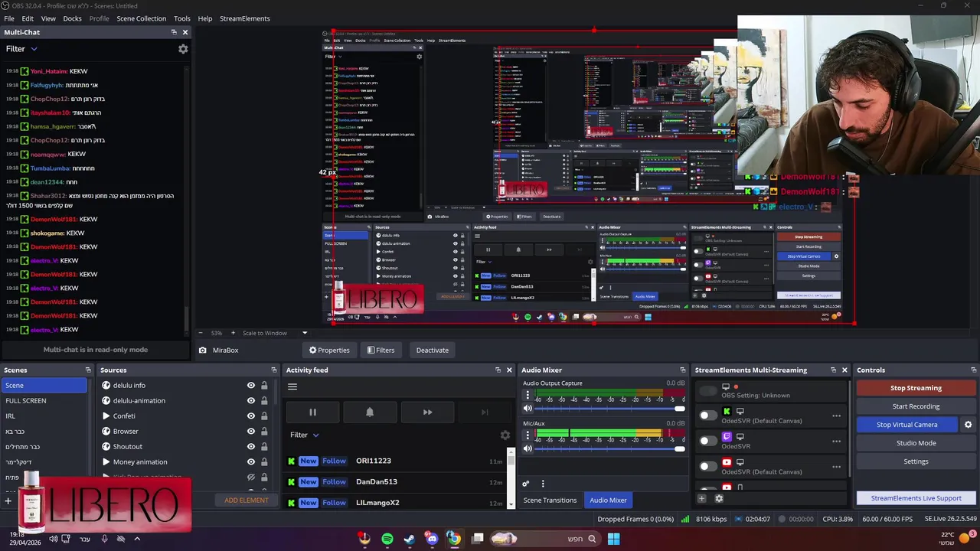Open Twitch OdedSVR output more options
The width and height of the screenshot is (980, 551).
coord(836,441)
